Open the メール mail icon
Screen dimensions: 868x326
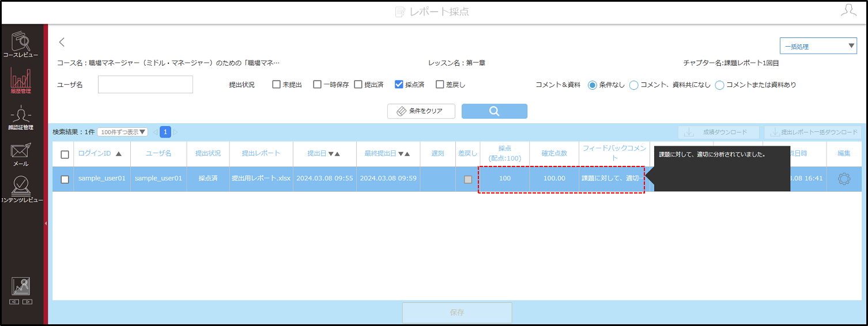[x=21, y=154]
